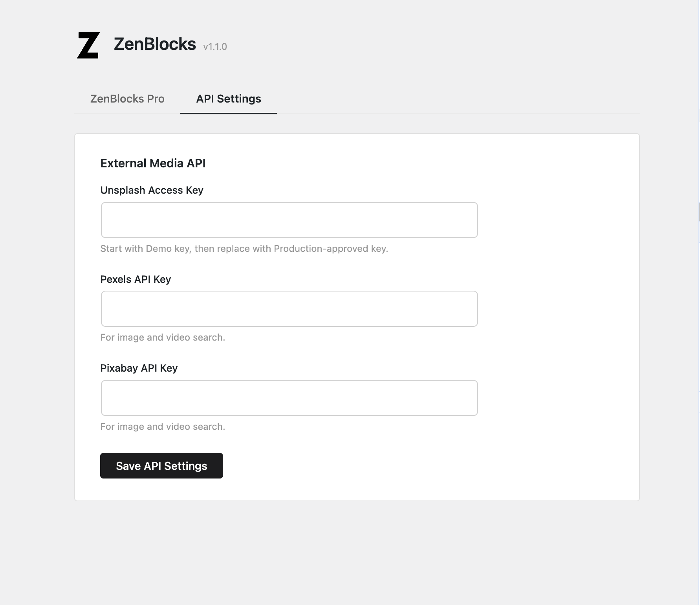700x605 pixels.
Task: Click the Demo key hint text under Unsplash
Action: (x=244, y=248)
